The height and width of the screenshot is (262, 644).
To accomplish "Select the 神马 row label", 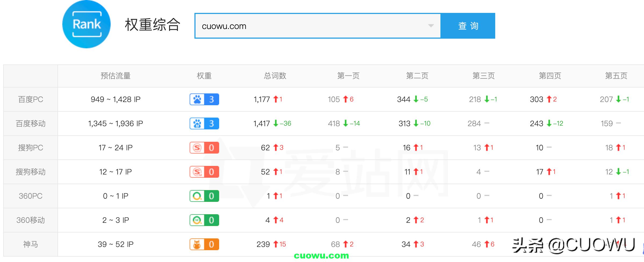I will pos(31,244).
